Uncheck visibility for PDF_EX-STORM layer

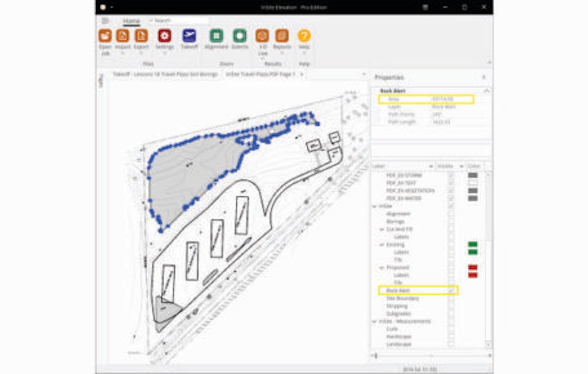coord(450,175)
